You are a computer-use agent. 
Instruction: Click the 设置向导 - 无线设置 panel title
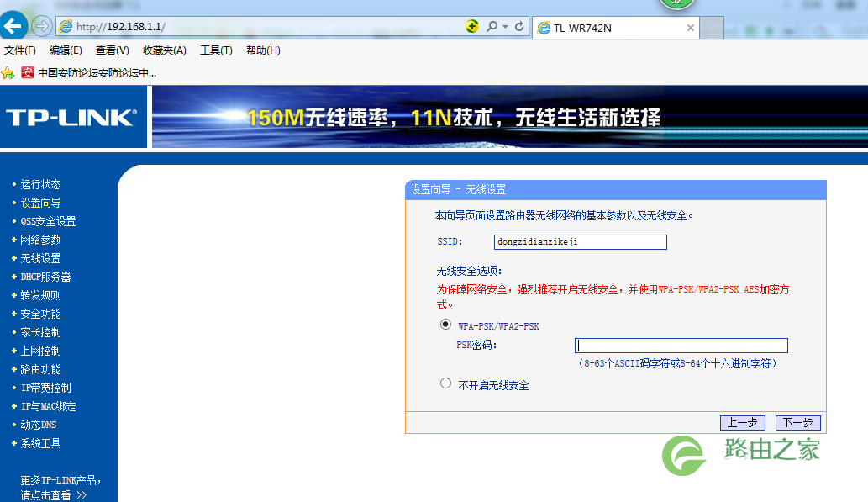[458, 189]
